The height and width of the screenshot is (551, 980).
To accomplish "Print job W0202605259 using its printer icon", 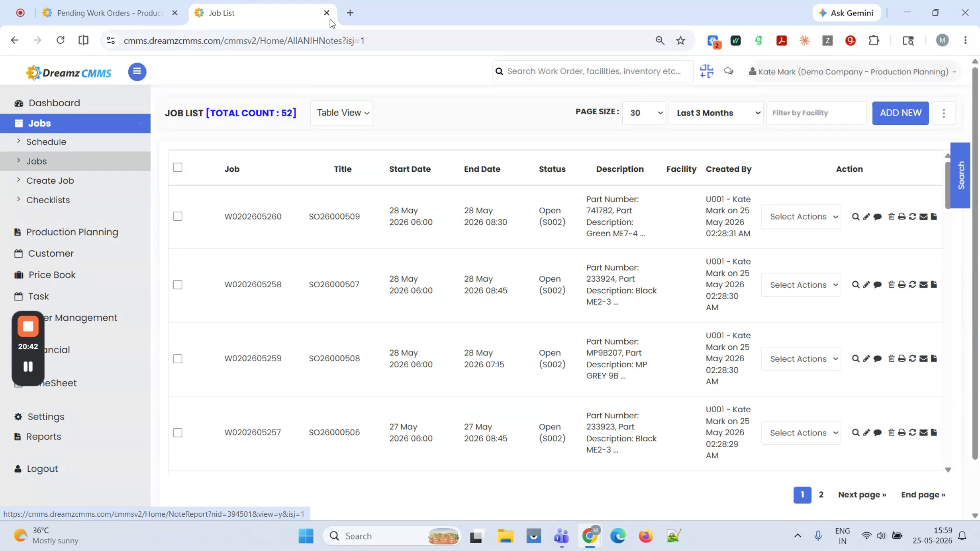I will [x=902, y=359].
